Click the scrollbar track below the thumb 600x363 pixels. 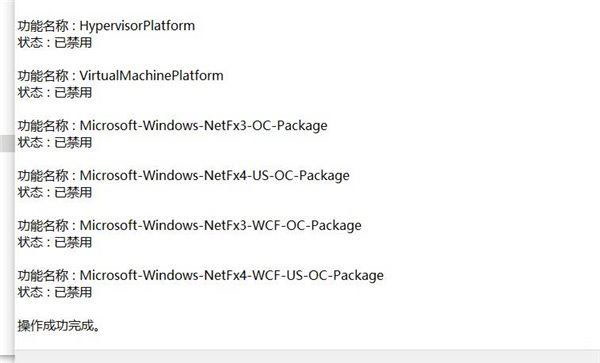pyautogui.click(x=7, y=252)
